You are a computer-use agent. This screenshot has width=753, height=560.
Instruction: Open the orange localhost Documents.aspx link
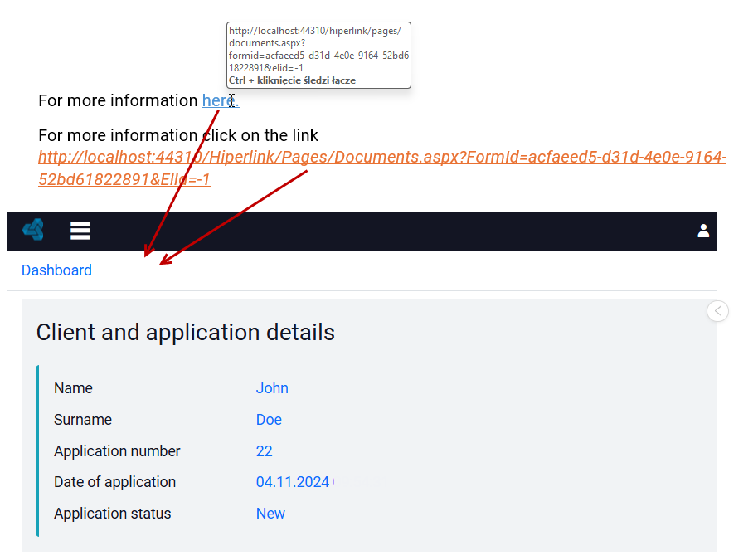tap(382, 168)
